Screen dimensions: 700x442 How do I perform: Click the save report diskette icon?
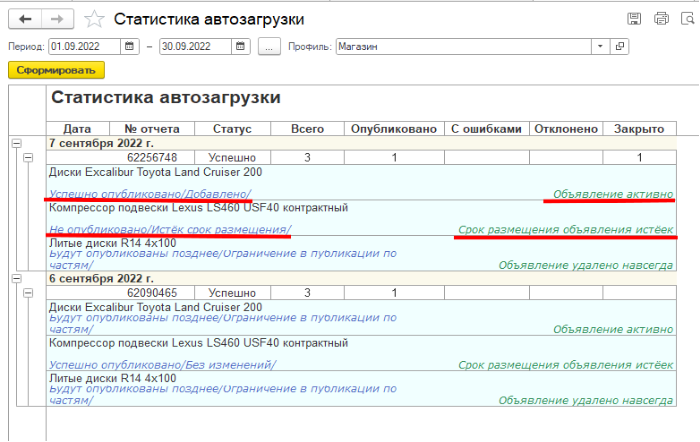click(x=634, y=19)
